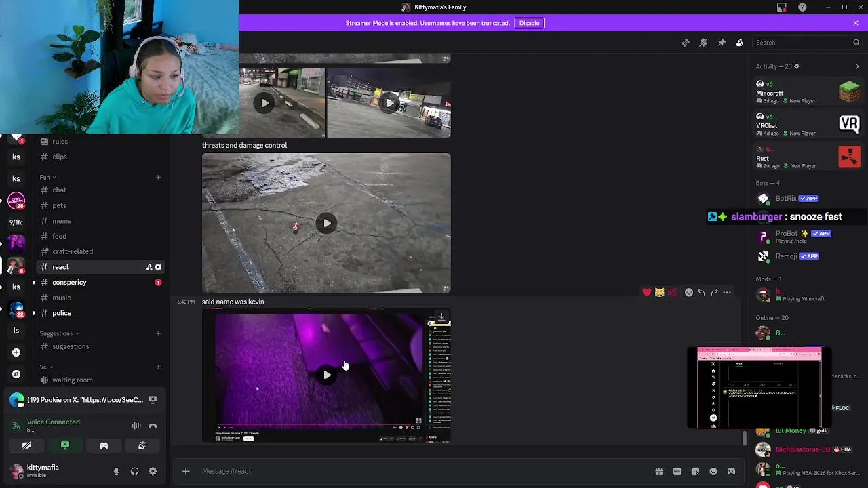Viewport: 868px width, 488px height.
Task: Select the rules channel
Action: pyautogui.click(x=100, y=141)
